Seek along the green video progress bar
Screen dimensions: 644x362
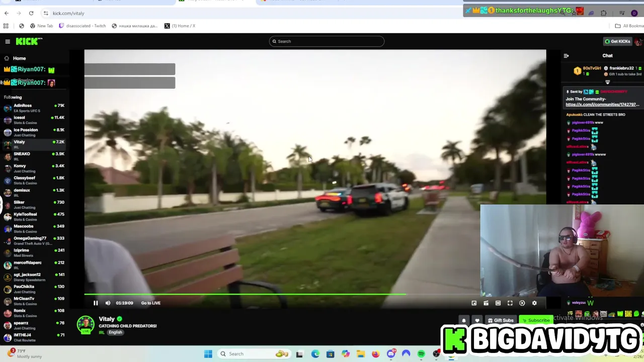coord(282,295)
